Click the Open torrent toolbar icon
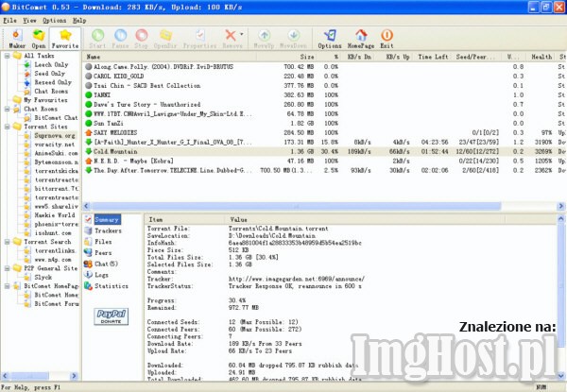Viewport: 567px width, 392px height. [x=39, y=39]
